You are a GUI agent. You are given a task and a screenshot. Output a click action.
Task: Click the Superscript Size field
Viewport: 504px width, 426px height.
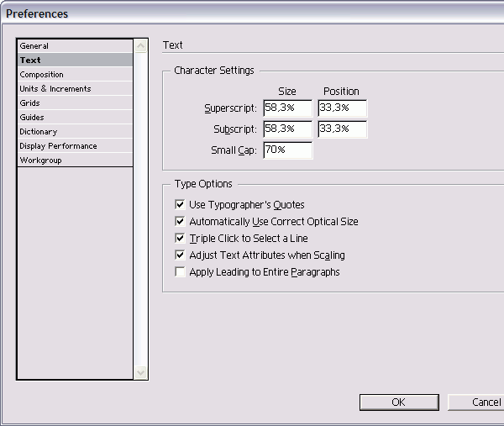click(x=286, y=108)
